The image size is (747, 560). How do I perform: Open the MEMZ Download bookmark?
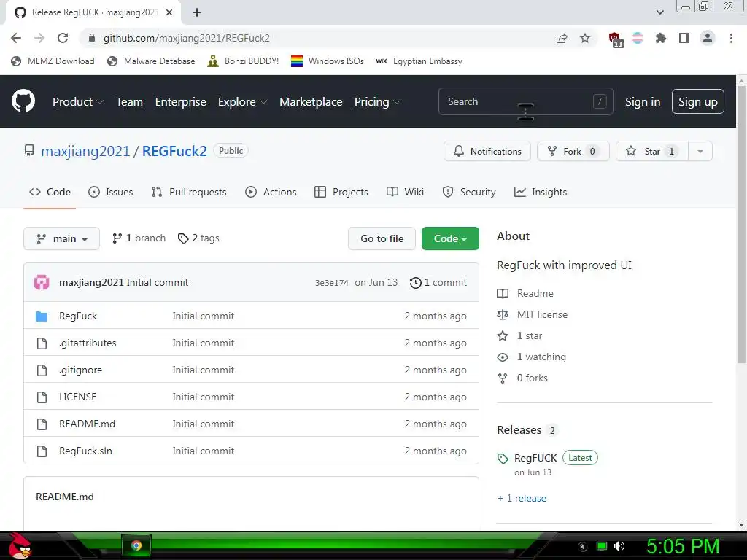coord(53,61)
